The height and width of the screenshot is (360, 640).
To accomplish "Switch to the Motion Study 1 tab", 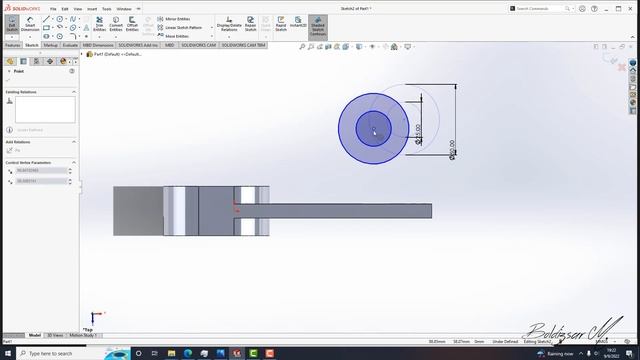I will point(83,335).
